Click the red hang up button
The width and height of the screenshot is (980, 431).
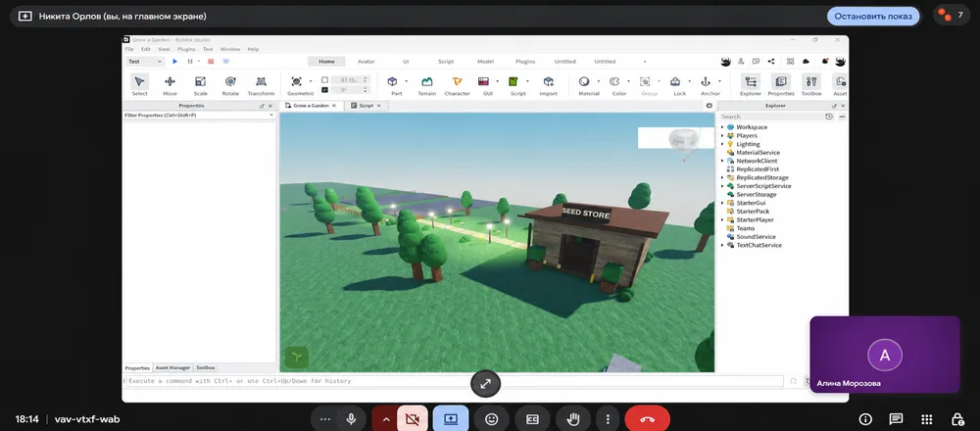tap(647, 419)
